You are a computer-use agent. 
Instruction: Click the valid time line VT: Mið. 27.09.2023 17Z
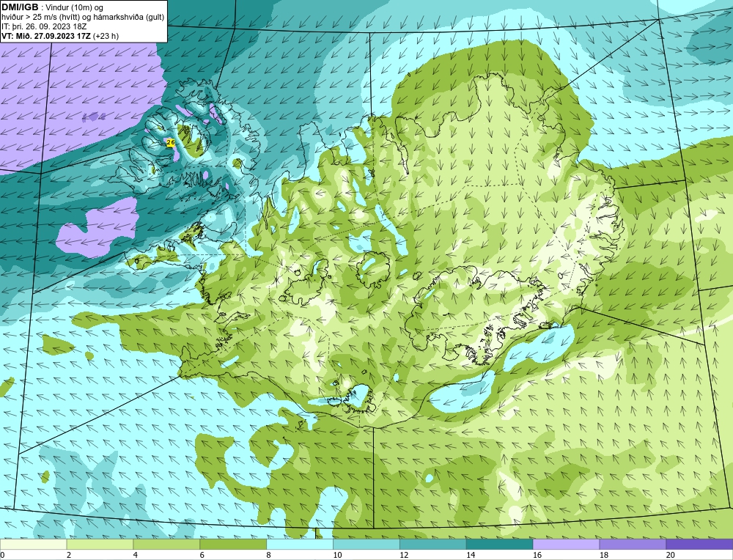pos(46,36)
